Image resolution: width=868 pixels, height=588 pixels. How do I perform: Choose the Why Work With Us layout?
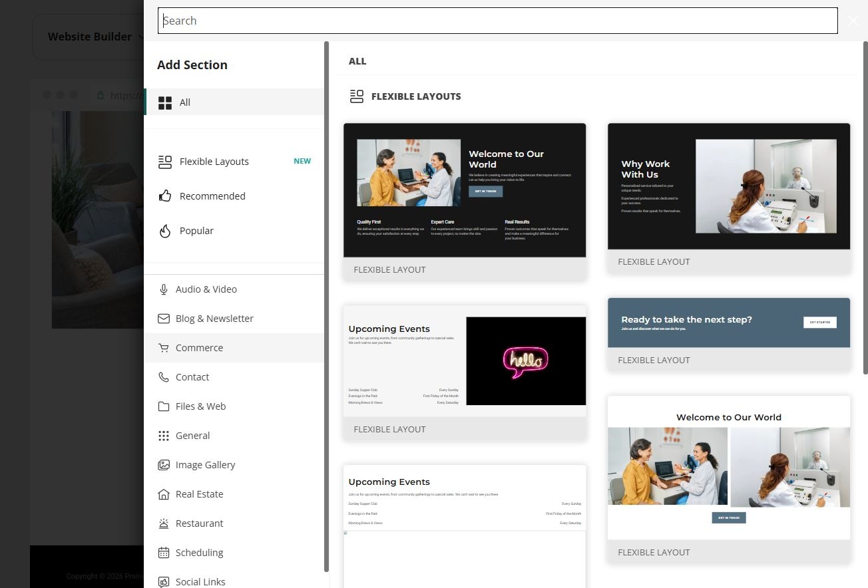coord(729,198)
